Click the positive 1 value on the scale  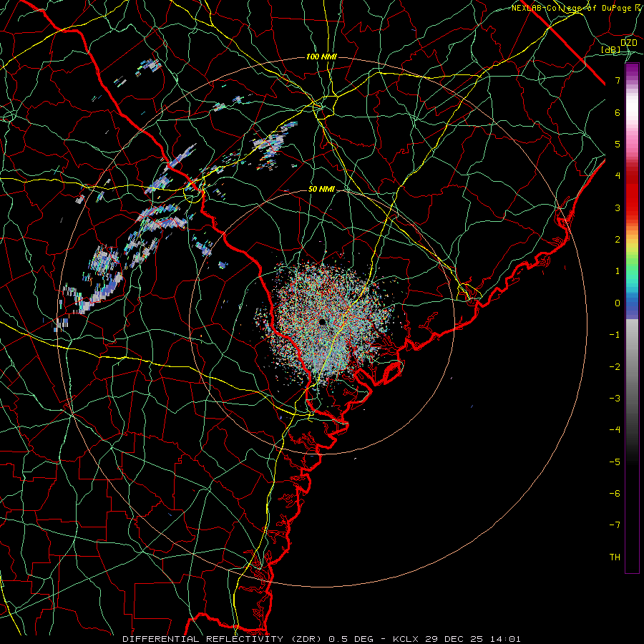[618, 271]
